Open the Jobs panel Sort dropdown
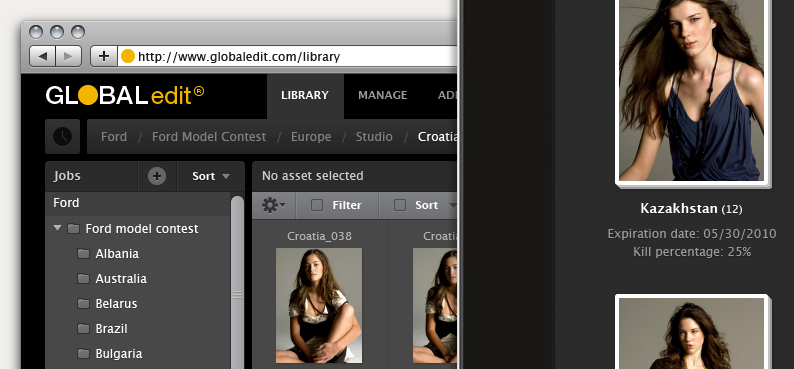Screen dimensions: 794x369 click(x=211, y=176)
